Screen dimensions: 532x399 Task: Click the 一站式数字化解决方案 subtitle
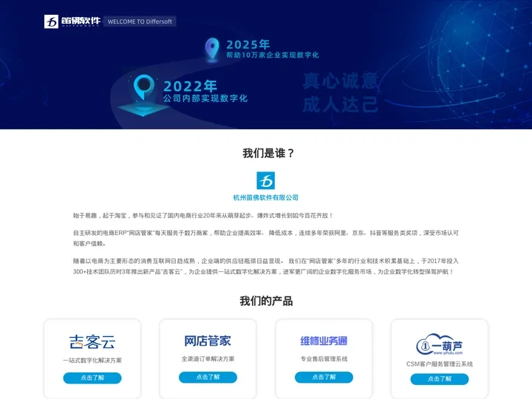point(92,361)
